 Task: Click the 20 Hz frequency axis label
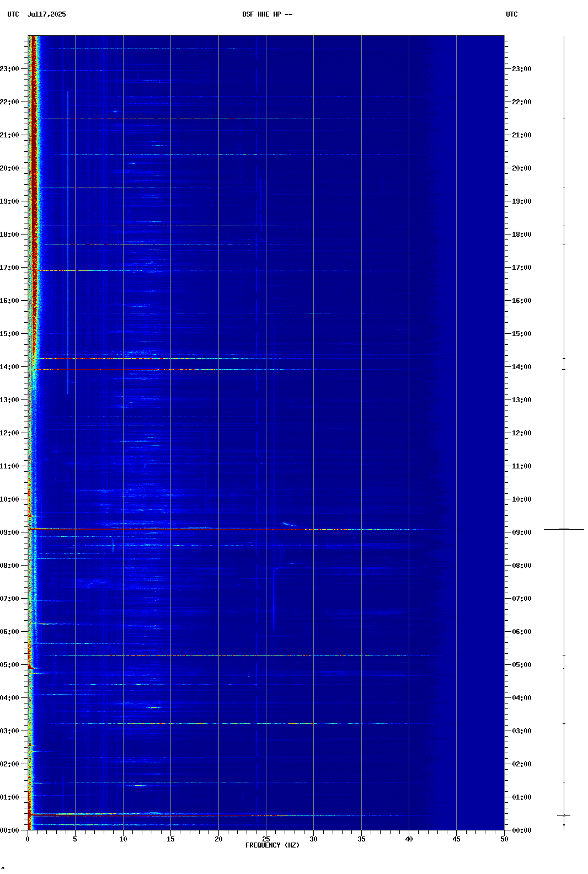[218, 839]
